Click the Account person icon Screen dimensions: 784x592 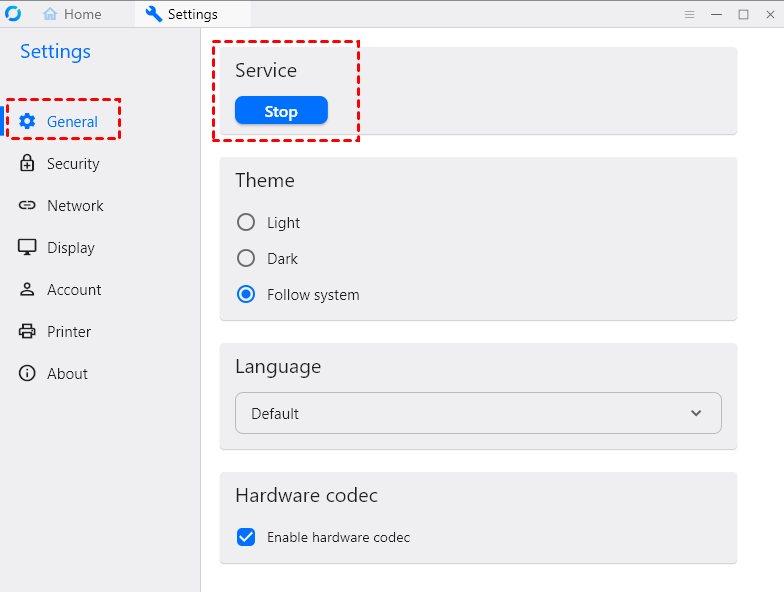(x=28, y=290)
